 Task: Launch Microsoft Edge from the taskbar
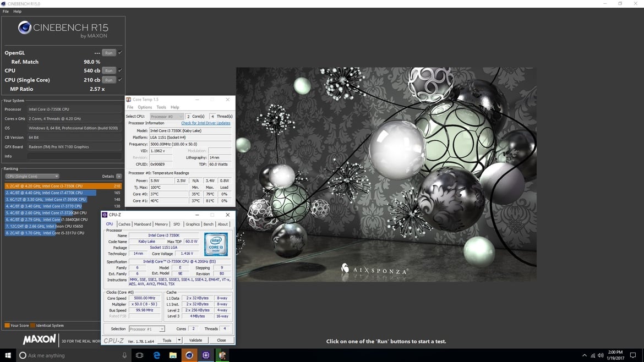coord(156,355)
